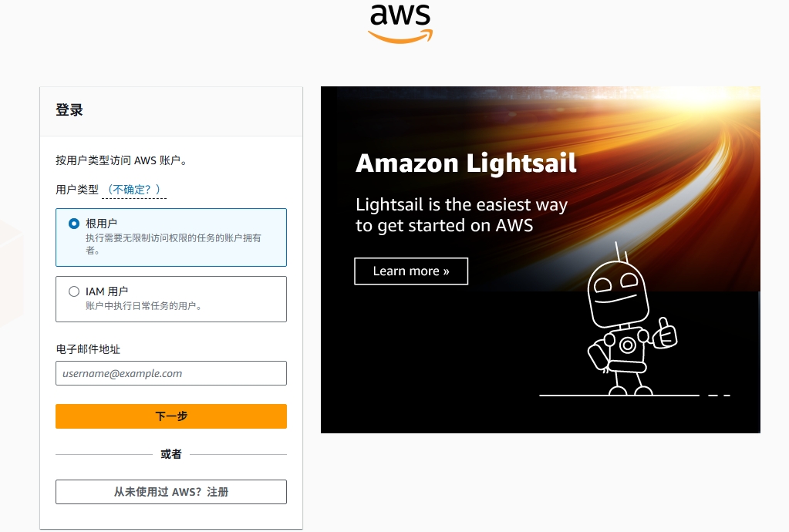Viewport: 789px width, 532px height.
Task: Click the Amazon Lightsail banner heading
Action: coord(466,163)
